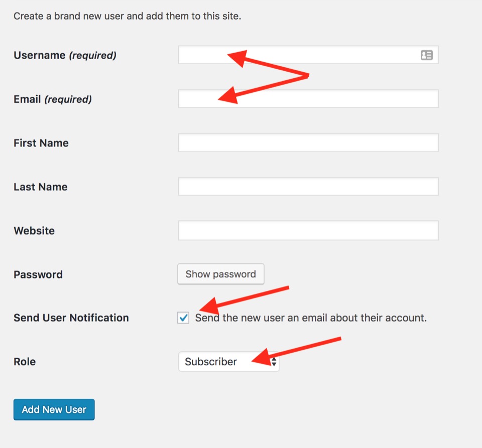Image resolution: width=482 pixels, height=448 pixels.
Task: Click the contact autofill icon in Username field
Action: (427, 55)
